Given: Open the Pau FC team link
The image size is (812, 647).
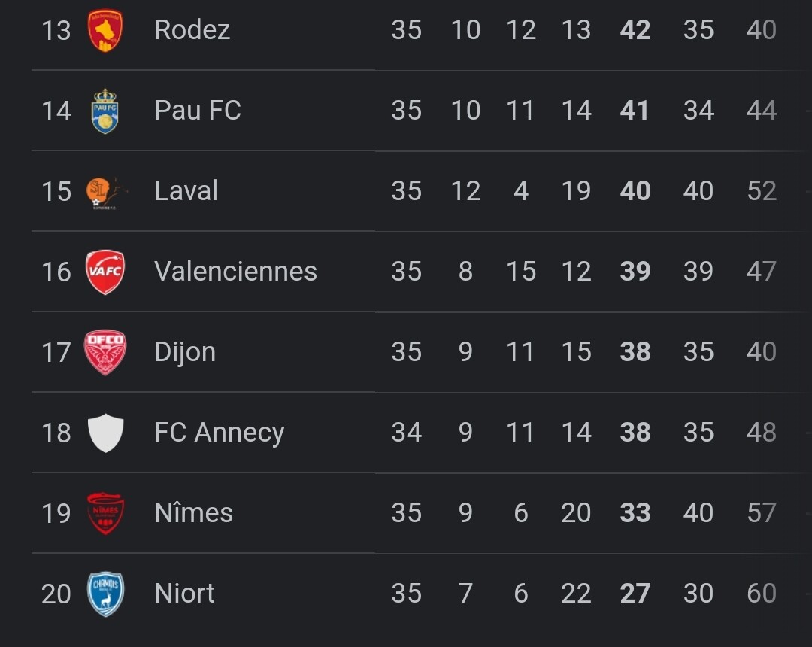Looking at the screenshot, I should point(198,110).
